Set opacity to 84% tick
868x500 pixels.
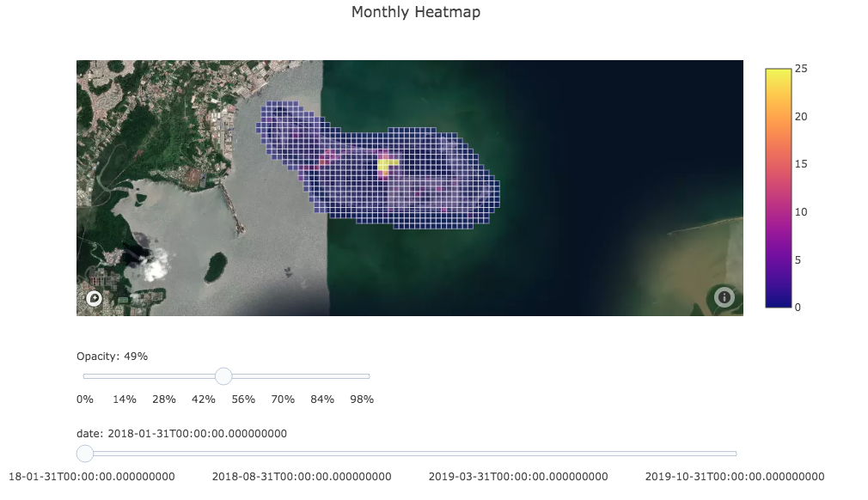(322, 399)
